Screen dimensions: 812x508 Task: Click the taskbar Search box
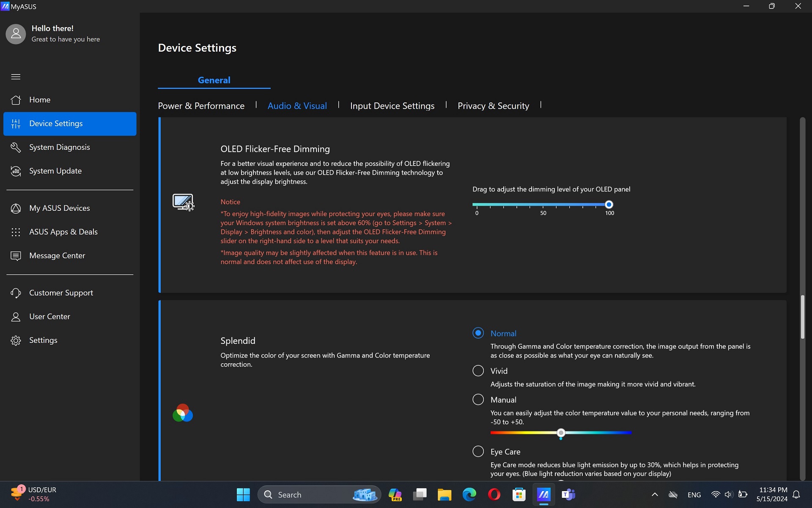click(319, 494)
